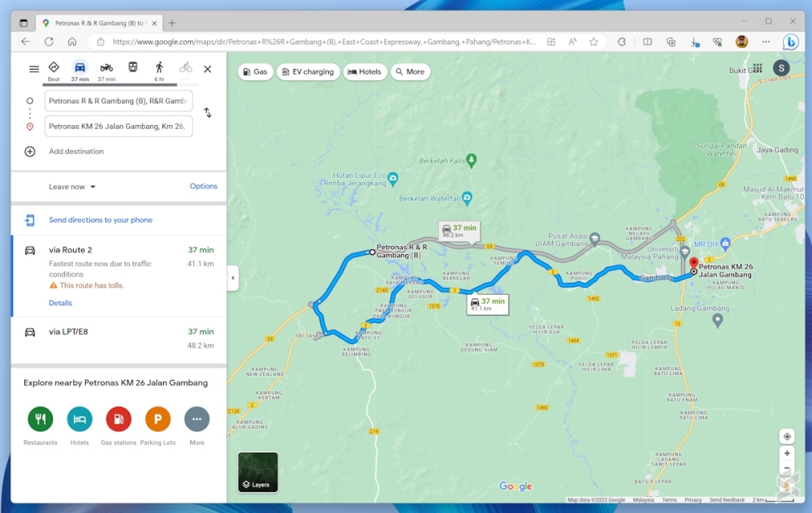The width and height of the screenshot is (812, 513).
Task: Collapse the side panel
Action: click(232, 278)
